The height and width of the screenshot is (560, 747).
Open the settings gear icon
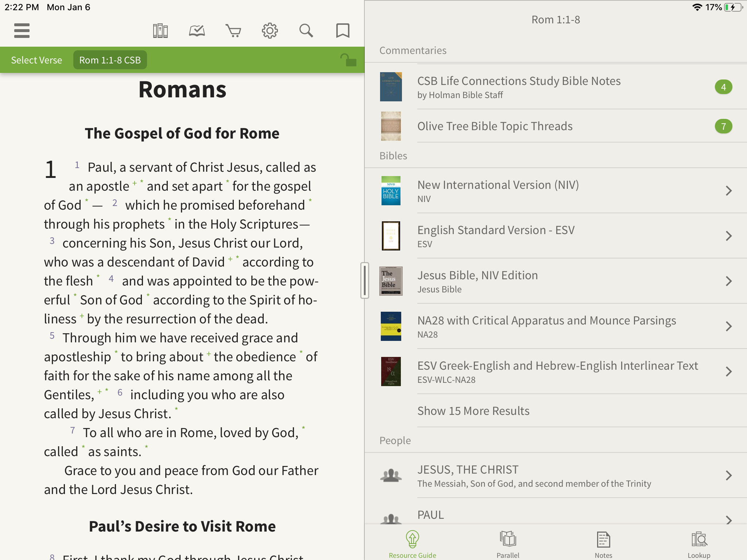270,31
